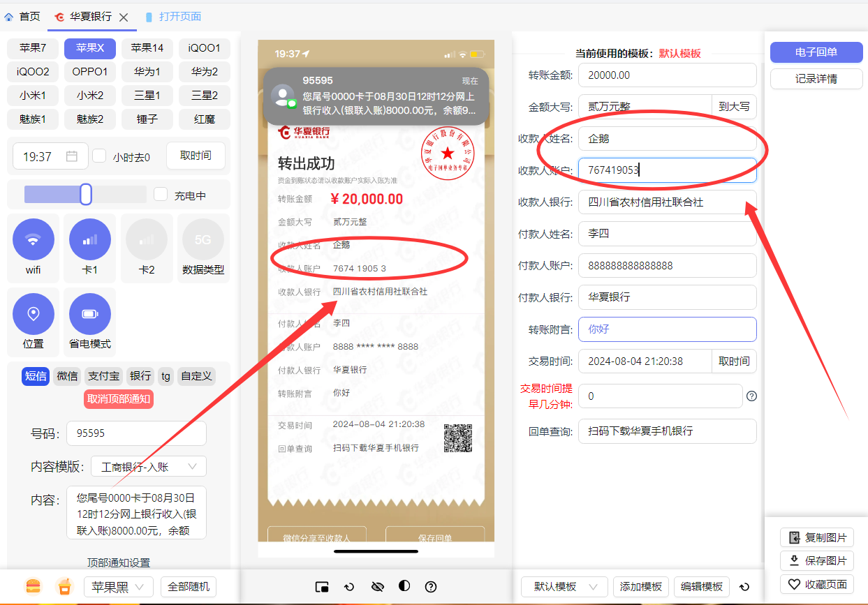Close the 华夏银行 tab
The height and width of the screenshot is (605, 868).
tap(124, 17)
